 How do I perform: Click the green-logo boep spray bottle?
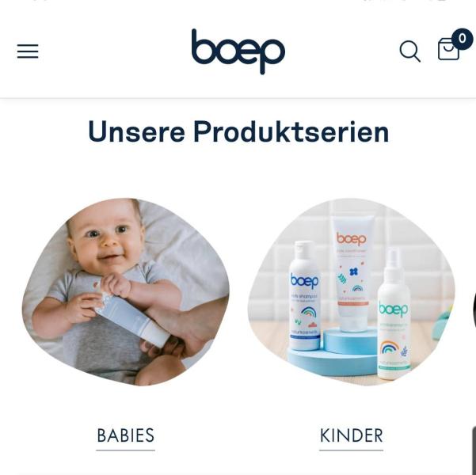coord(394,314)
